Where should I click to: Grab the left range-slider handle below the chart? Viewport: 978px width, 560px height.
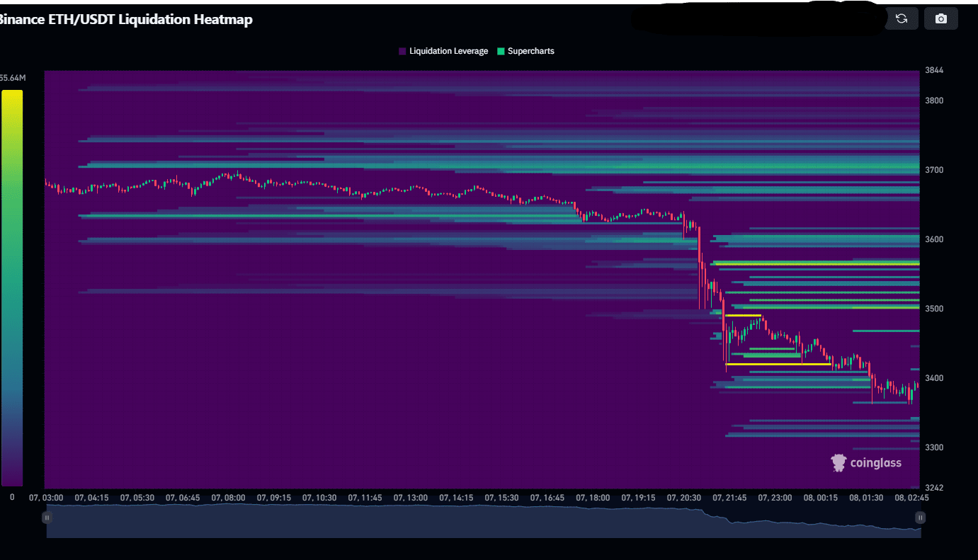[x=47, y=518]
